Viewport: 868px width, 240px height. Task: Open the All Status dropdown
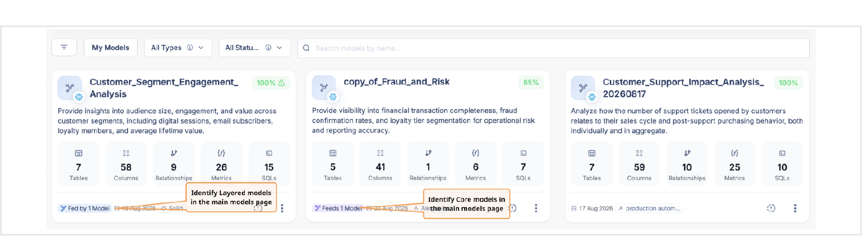tap(254, 48)
